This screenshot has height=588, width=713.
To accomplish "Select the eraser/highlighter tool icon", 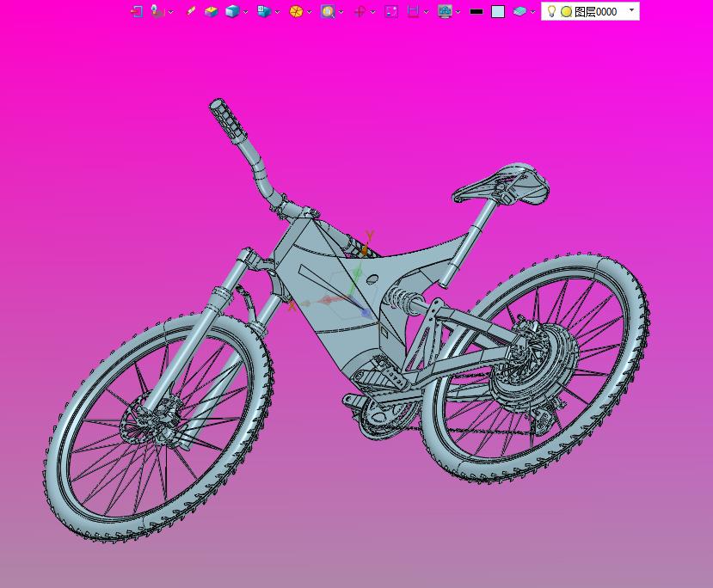I will coord(191,11).
